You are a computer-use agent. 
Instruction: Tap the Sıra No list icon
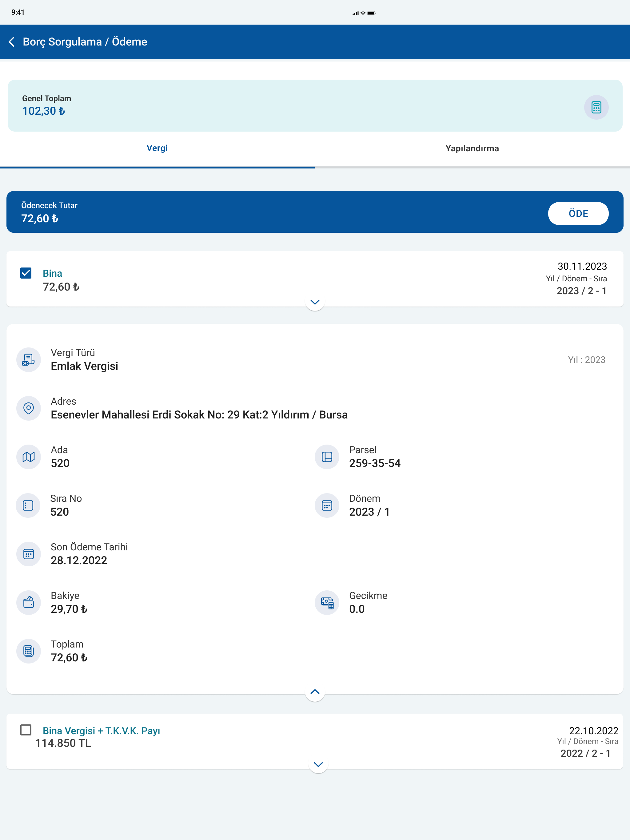click(x=28, y=505)
